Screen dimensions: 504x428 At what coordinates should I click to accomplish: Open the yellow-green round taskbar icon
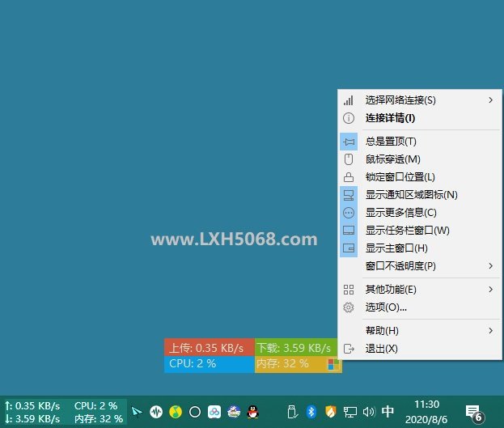tap(176, 412)
